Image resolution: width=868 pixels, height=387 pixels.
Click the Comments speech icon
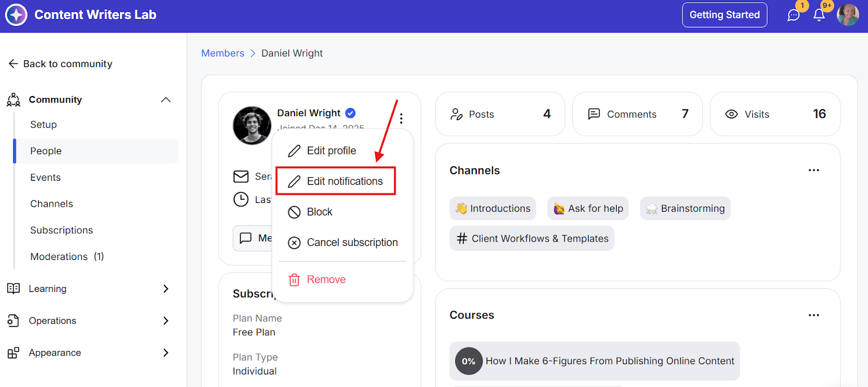click(594, 114)
